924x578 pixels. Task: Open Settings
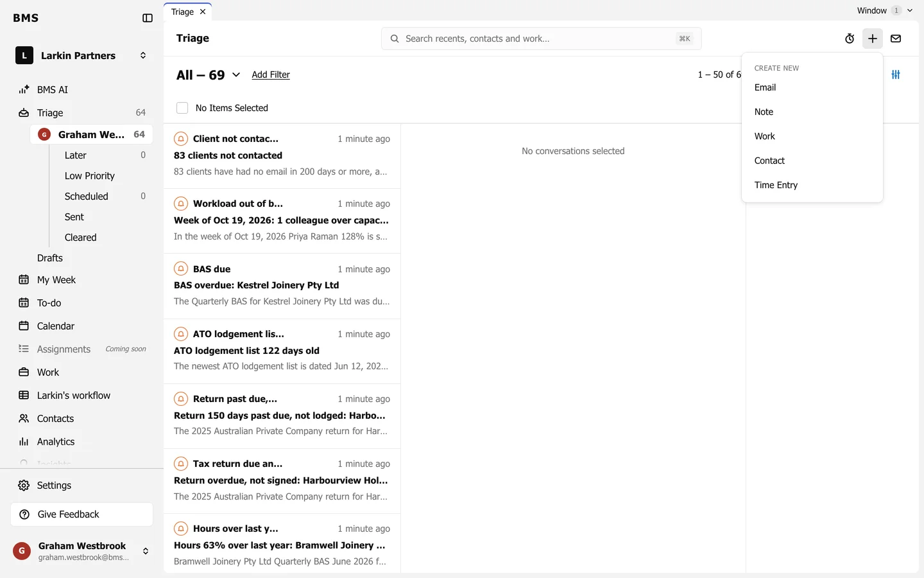click(x=82, y=486)
